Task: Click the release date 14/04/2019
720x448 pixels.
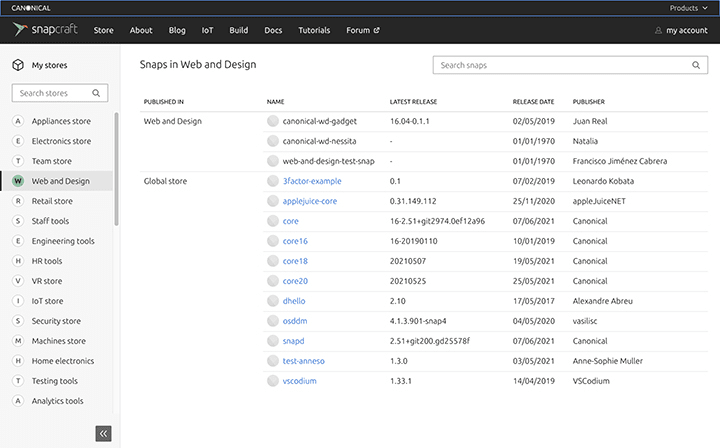Action: pos(534,381)
